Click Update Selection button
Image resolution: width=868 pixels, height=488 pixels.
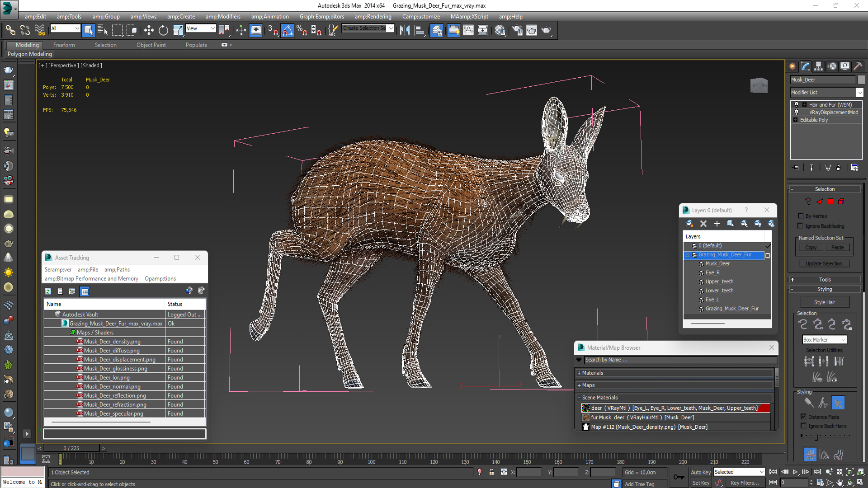coord(824,263)
